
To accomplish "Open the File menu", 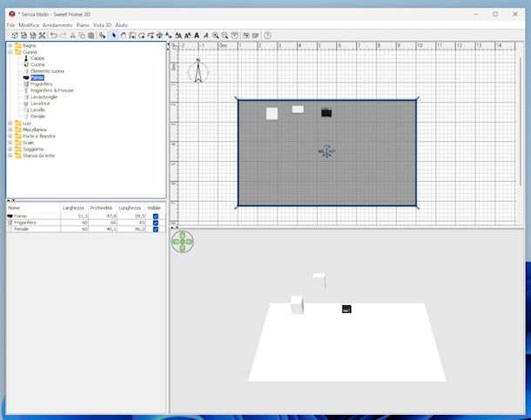I will tap(10, 25).
